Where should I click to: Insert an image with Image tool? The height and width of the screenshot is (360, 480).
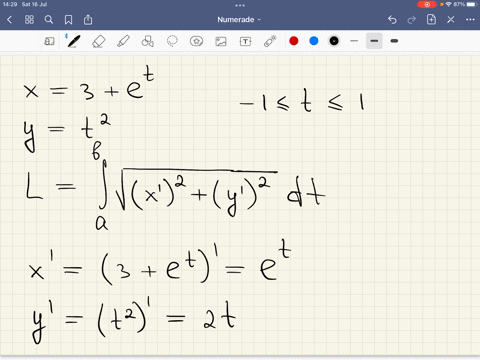pos(221,41)
